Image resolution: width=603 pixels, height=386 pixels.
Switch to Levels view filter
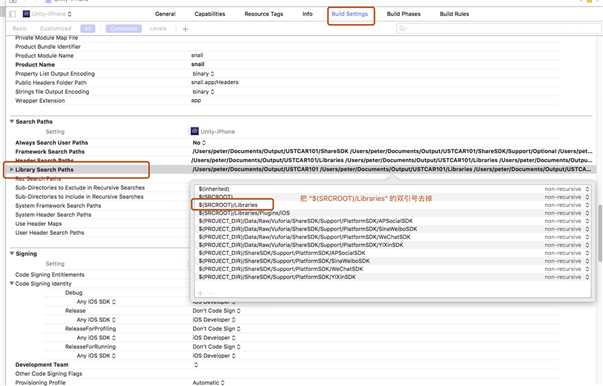point(158,29)
